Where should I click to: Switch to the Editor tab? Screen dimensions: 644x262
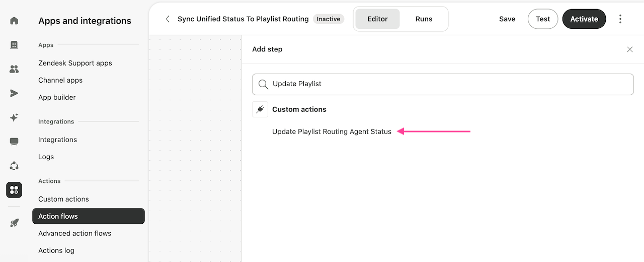pyautogui.click(x=377, y=19)
